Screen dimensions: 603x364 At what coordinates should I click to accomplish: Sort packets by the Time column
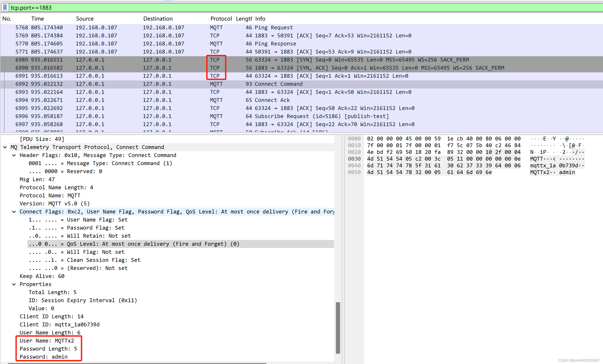[x=37, y=19]
